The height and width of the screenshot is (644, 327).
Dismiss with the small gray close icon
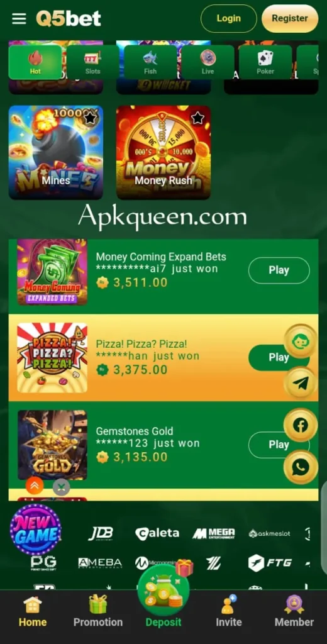(x=61, y=487)
